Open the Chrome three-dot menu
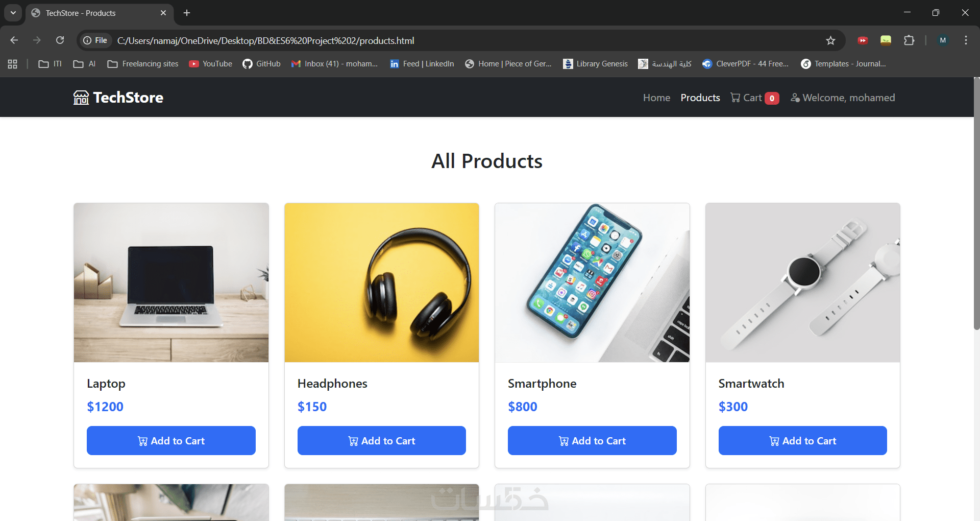This screenshot has width=980, height=521. point(966,40)
